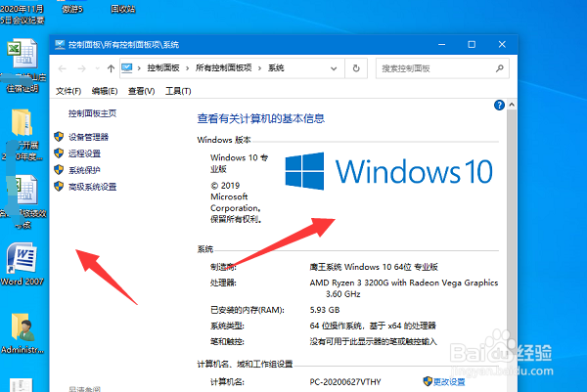Click the magnifier search icon
The image size is (587, 392).
click(x=499, y=68)
